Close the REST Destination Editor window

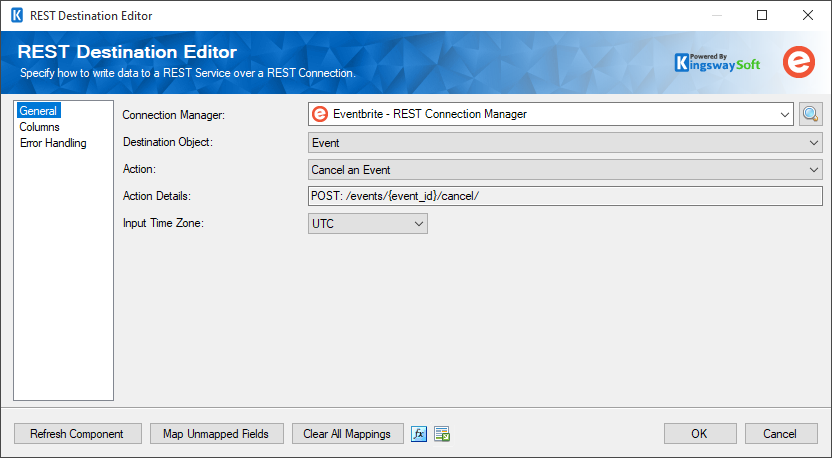click(808, 15)
